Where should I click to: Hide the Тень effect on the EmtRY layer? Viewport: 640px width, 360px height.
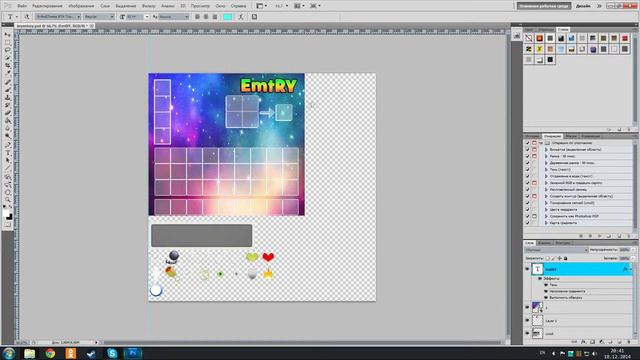pos(546,285)
